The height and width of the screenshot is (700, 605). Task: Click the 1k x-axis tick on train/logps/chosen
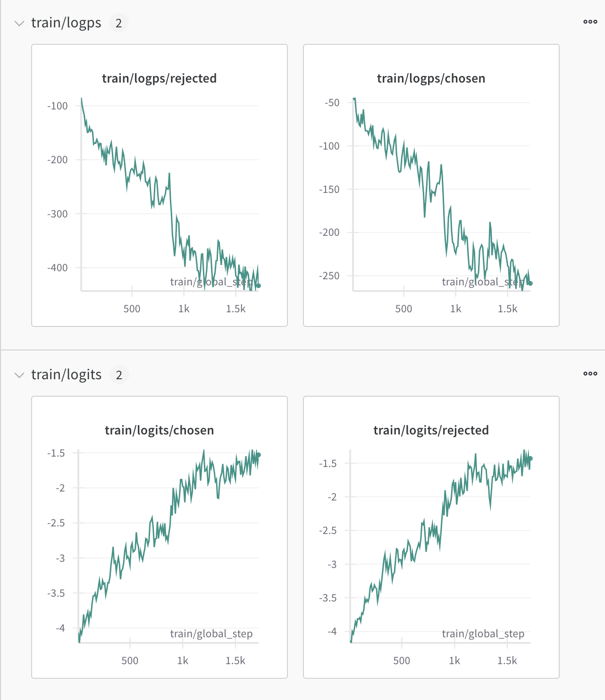[455, 309]
